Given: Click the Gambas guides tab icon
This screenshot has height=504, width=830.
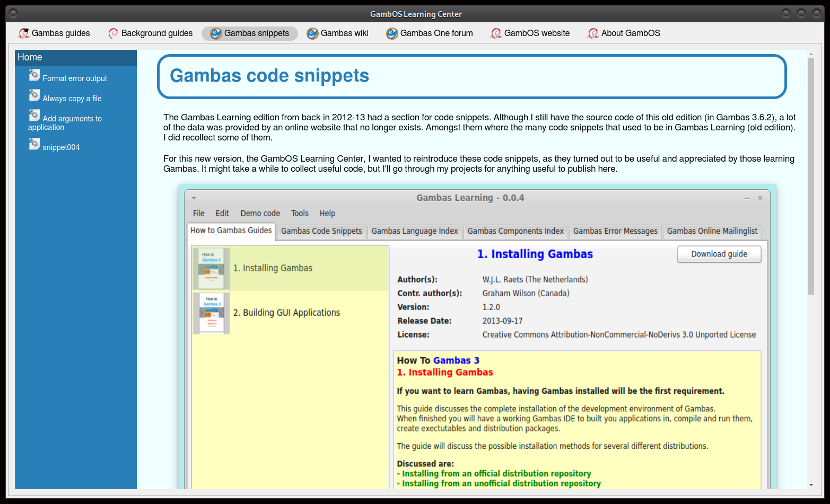Looking at the screenshot, I should click(24, 33).
